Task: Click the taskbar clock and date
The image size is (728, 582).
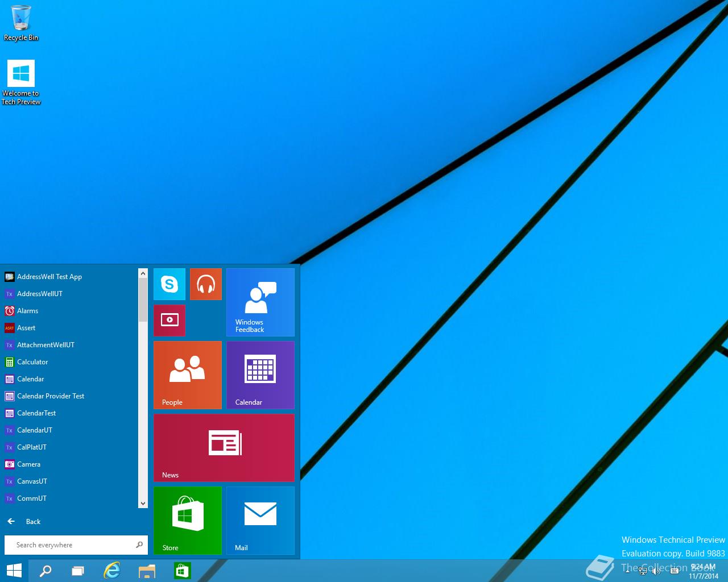Action: (x=704, y=571)
